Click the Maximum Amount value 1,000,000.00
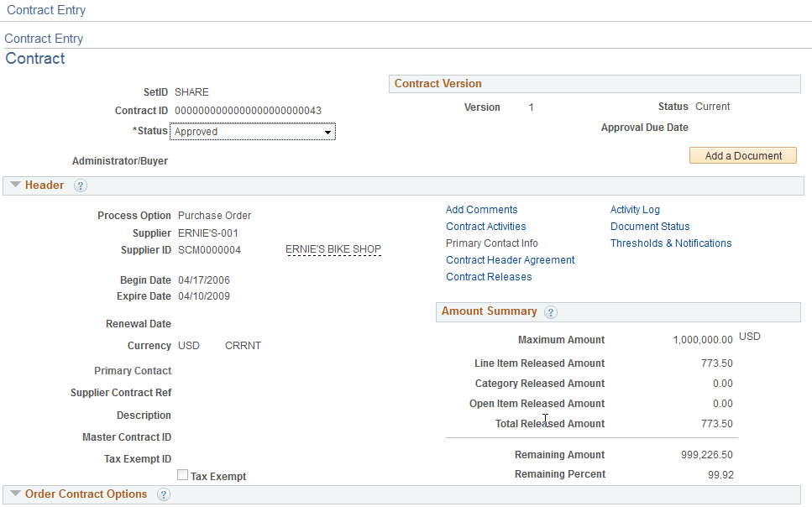 click(x=703, y=340)
